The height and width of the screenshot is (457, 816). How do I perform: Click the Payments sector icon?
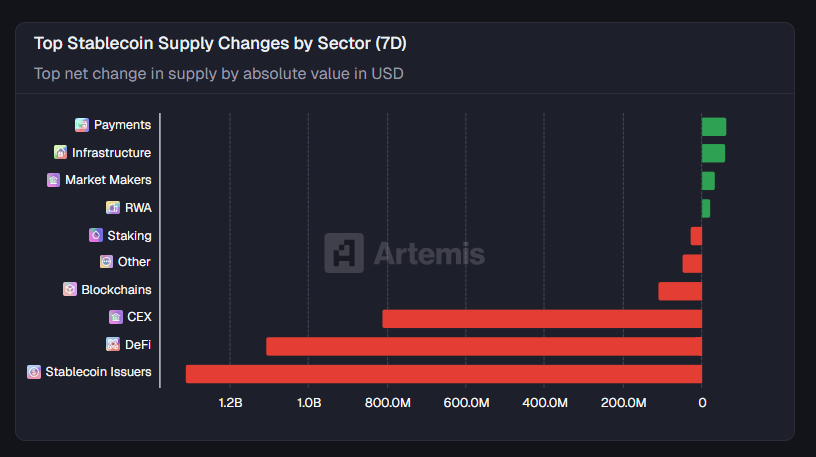82,125
